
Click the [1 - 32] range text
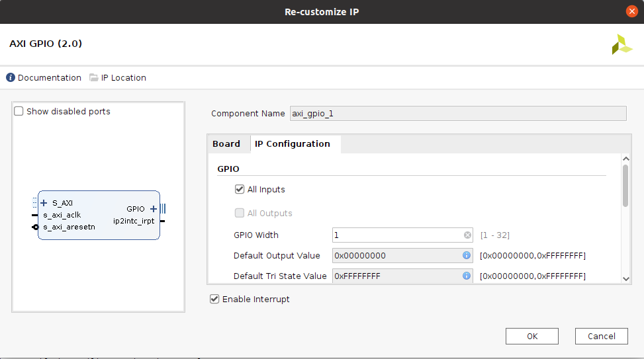coord(495,235)
